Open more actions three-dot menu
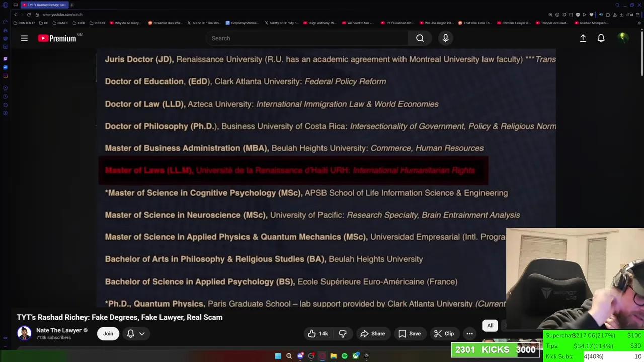644x362 pixels. point(469,334)
